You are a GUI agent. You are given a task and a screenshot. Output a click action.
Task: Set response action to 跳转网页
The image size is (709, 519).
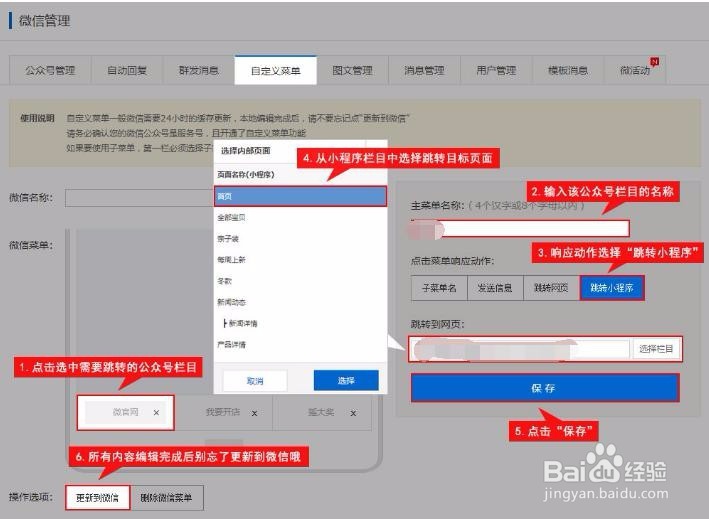(551, 288)
